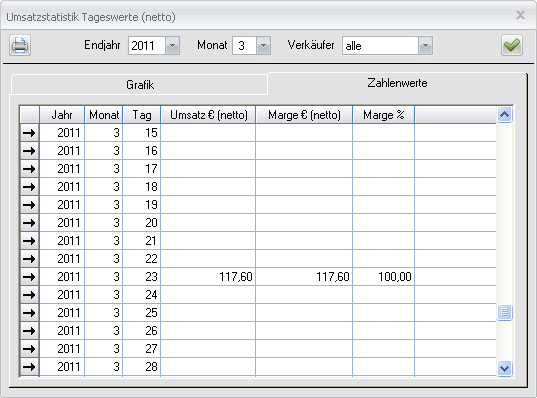This screenshot has width=537, height=398.
Task: Click the arrow icon for day 28 row
Action: click(x=29, y=367)
